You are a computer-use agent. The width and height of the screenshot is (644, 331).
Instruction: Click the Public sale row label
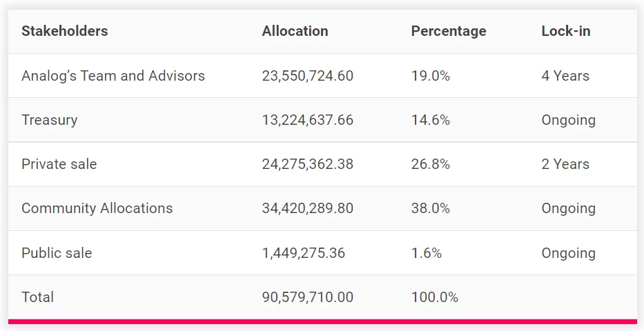(56, 253)
